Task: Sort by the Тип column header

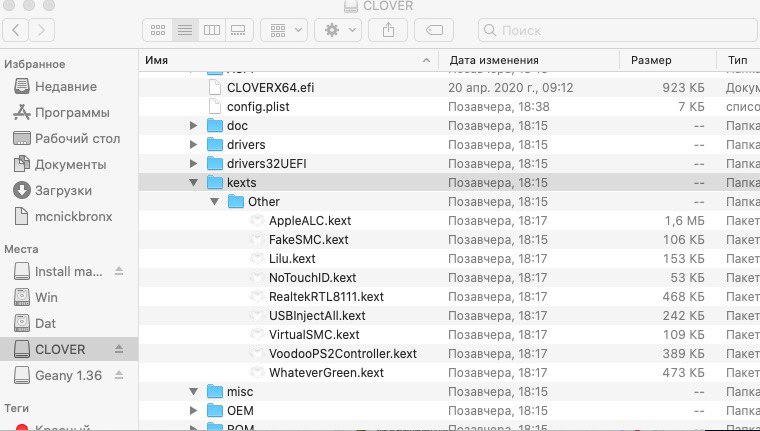Action: [x=738, y=60]
